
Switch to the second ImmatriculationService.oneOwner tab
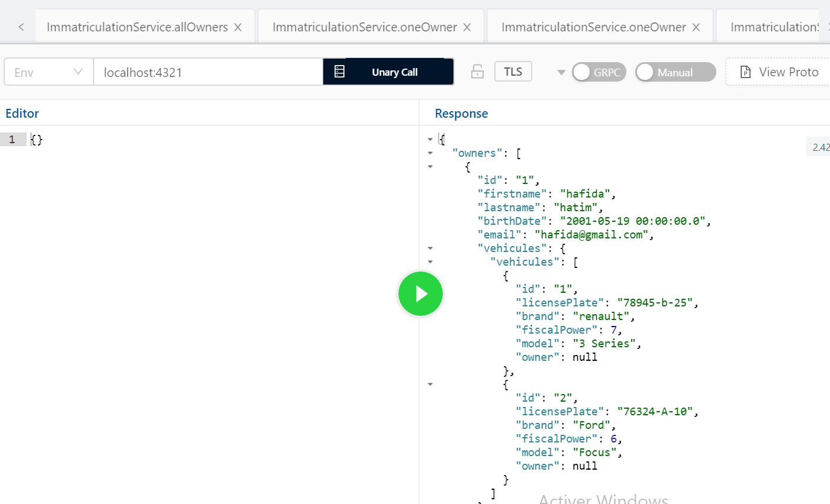(600, 27)
